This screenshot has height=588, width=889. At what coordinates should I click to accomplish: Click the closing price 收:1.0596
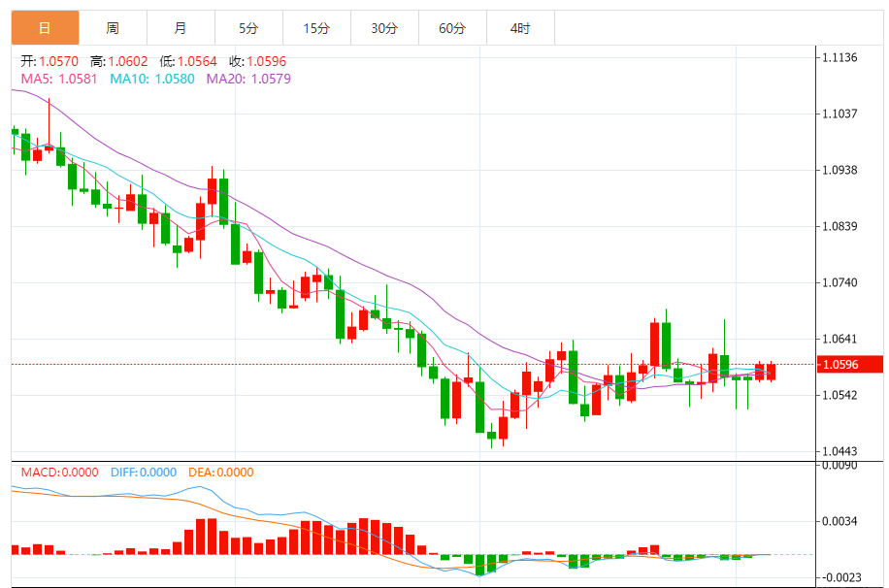258,61
